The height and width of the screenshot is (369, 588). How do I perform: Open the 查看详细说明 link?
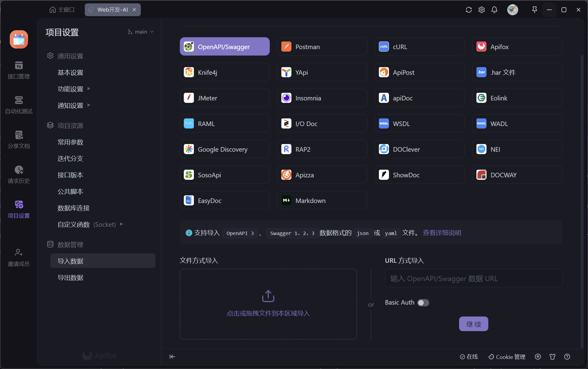(442, 233)
